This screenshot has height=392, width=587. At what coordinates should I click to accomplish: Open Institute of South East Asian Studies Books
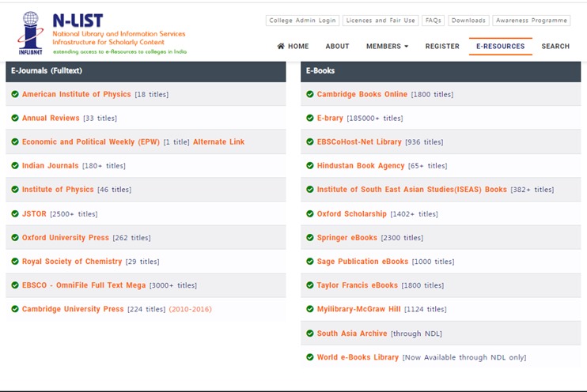coord(412,190)
